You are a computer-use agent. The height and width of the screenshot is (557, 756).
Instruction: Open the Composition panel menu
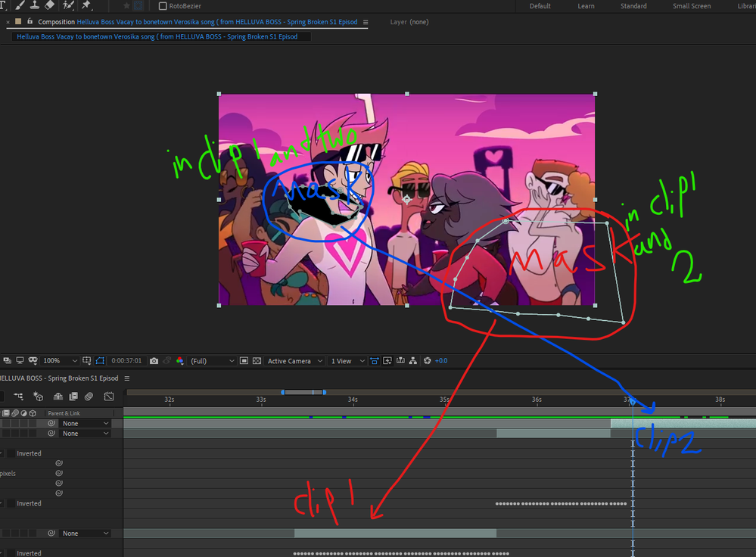tap(366, 22)
